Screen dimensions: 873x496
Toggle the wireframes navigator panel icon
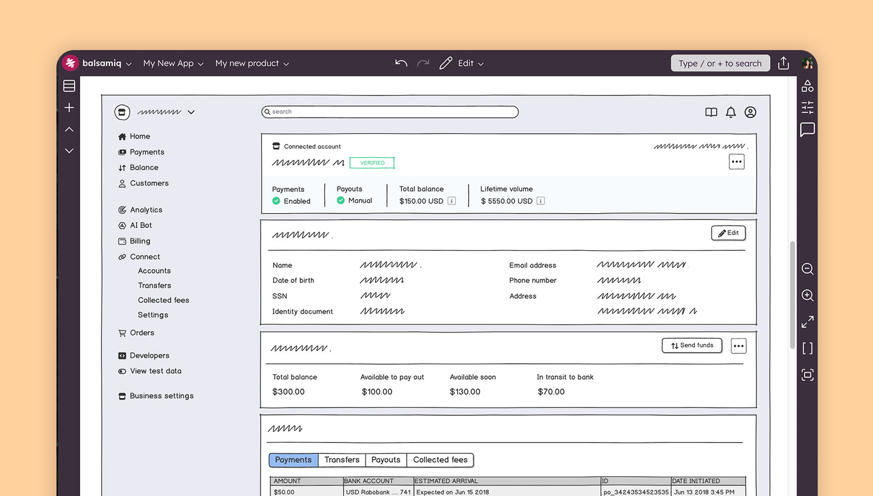(69, 86)
